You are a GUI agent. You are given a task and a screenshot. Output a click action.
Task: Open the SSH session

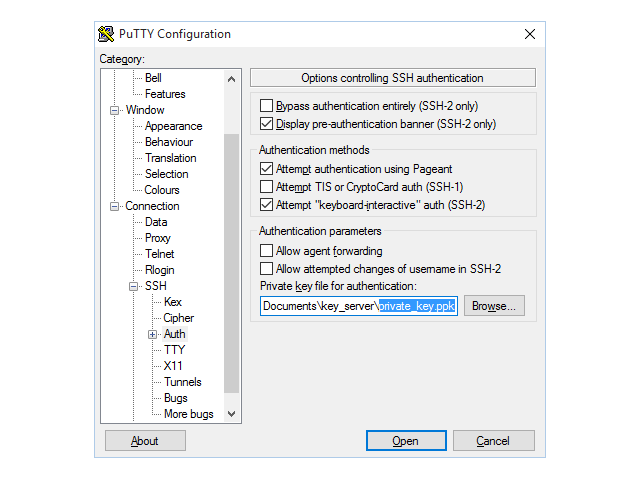tap(406, 441)
